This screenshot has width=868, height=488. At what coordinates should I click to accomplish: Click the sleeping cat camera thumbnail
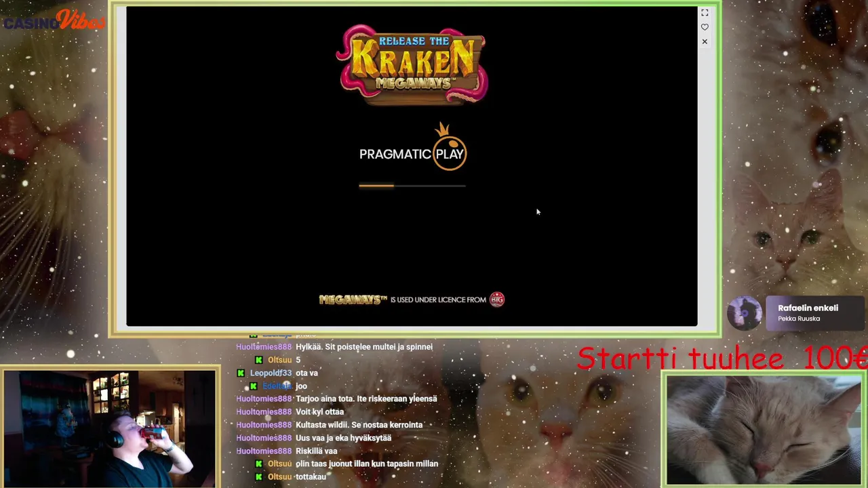click(x=764, y=430)
